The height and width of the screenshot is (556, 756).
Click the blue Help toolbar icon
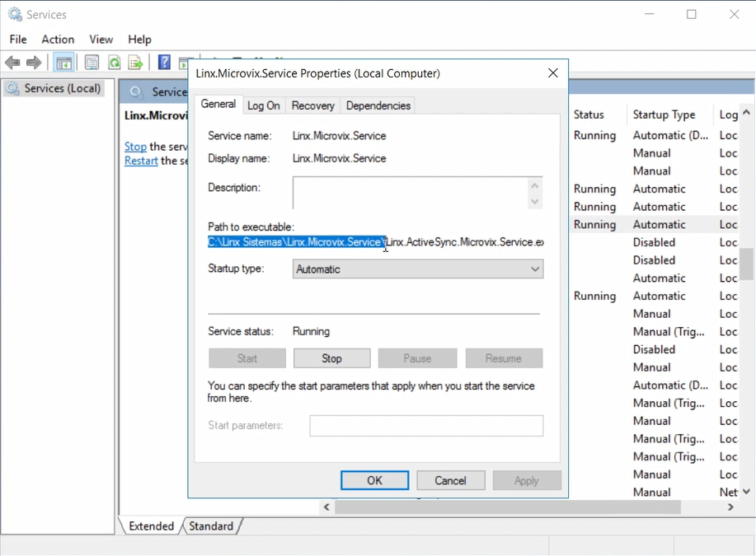164,62
